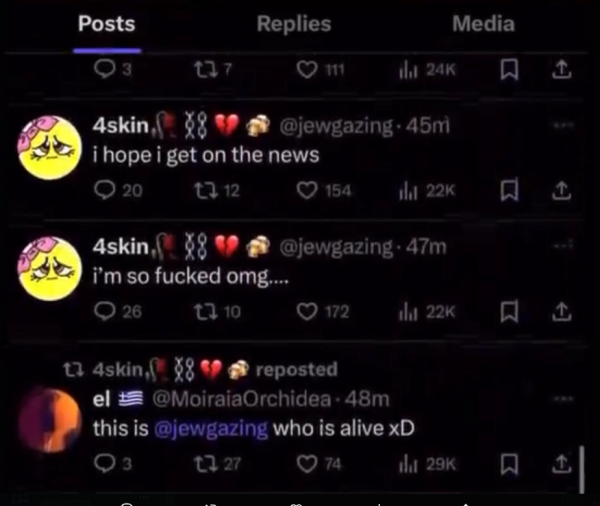Open more options on the 45m post

[562, 124]
